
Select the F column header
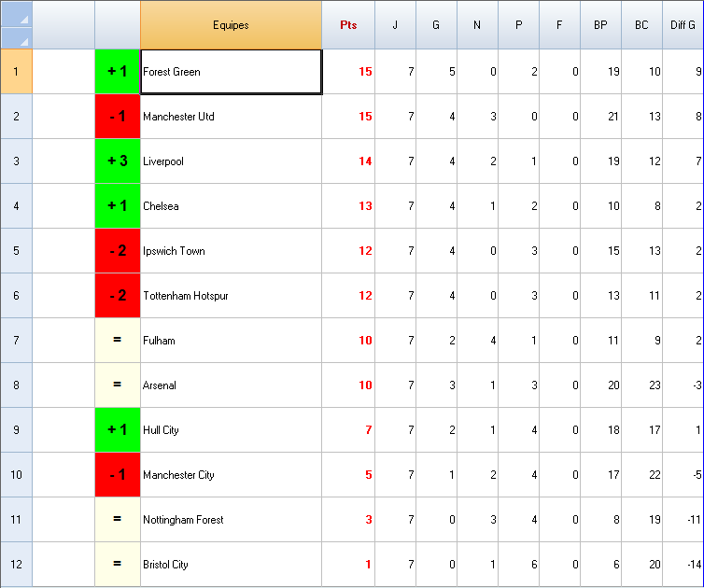[x=559, y=25]
